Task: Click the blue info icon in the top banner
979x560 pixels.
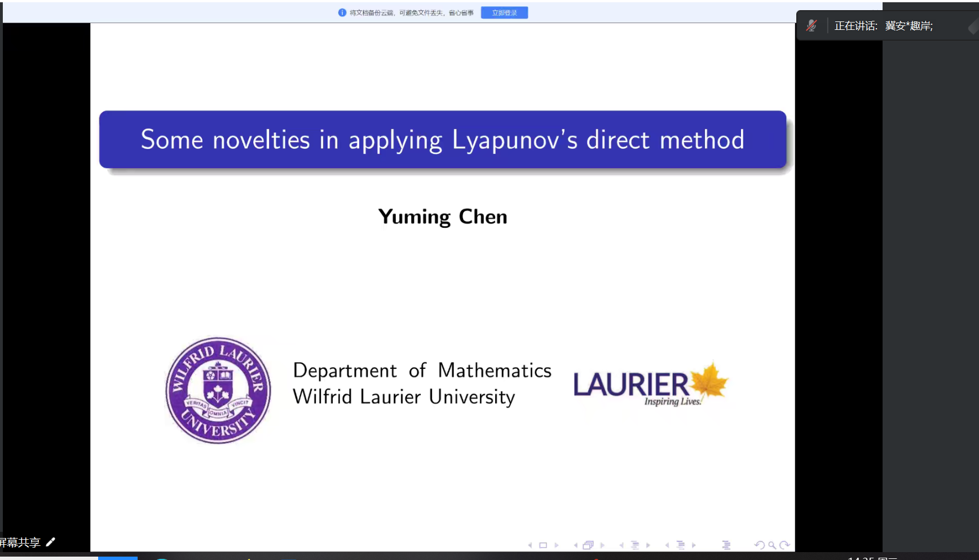Action: (342, 13)
